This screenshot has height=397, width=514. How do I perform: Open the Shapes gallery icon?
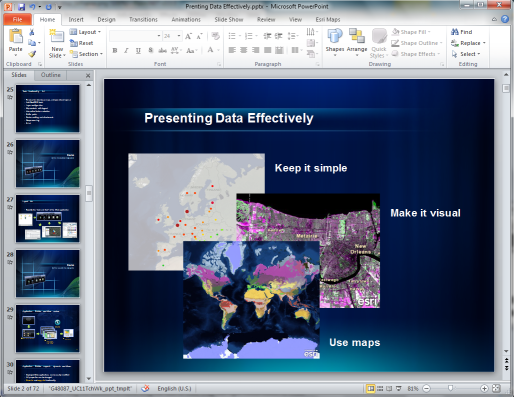335,36
